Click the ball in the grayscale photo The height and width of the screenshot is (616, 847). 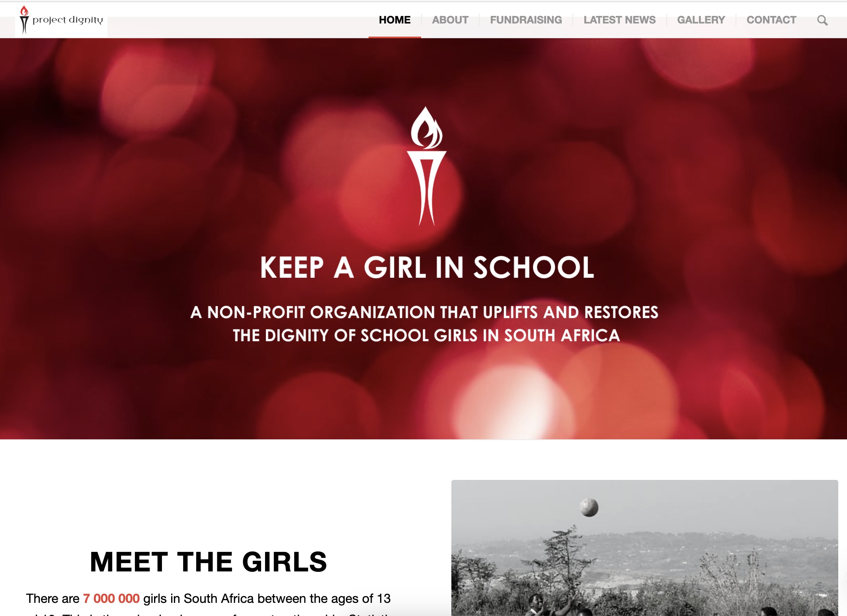(589, 507)
